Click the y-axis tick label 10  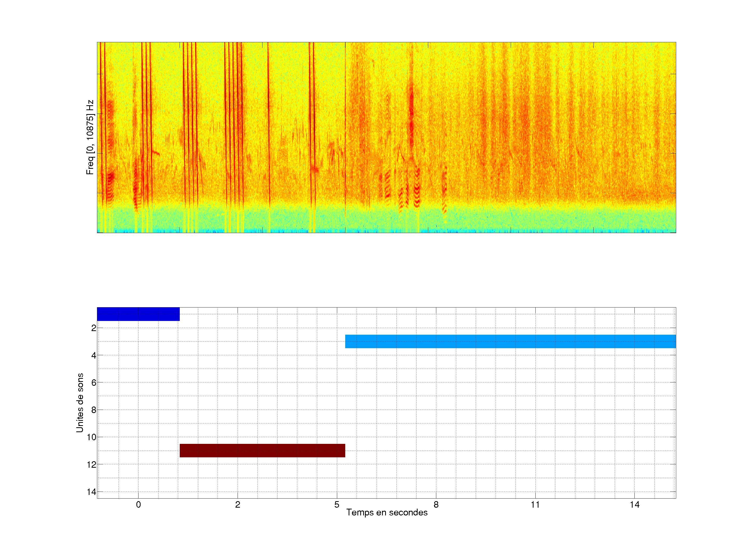click(x=92, y=437)
